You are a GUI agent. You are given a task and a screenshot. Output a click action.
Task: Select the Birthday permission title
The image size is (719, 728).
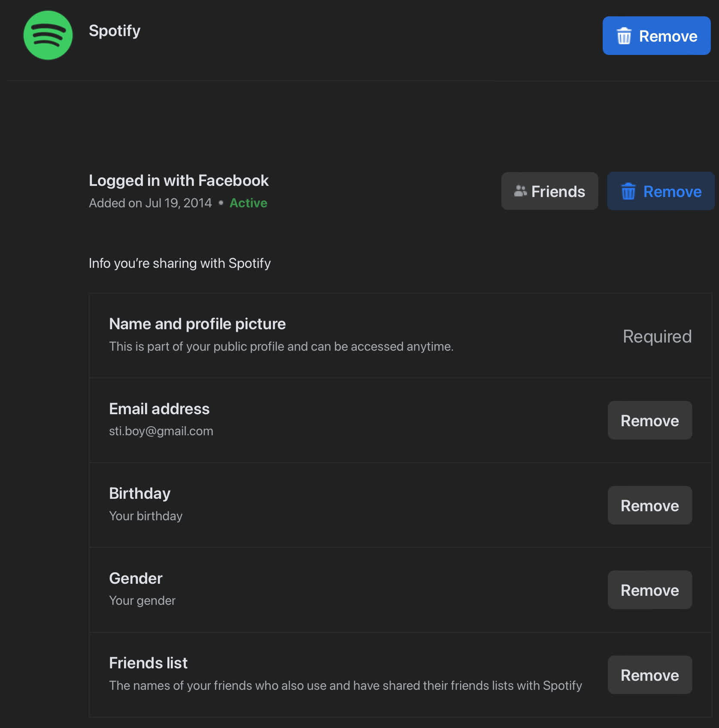click(140, 494)
